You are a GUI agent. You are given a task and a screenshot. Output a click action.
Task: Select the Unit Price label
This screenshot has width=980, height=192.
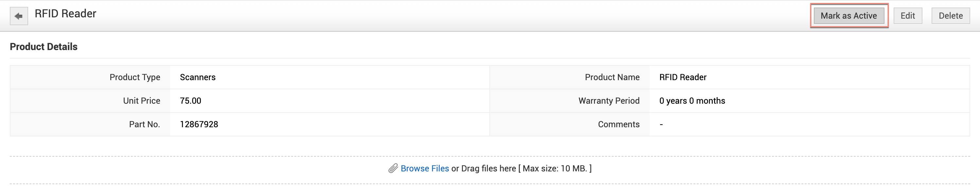tap(142, 101)
